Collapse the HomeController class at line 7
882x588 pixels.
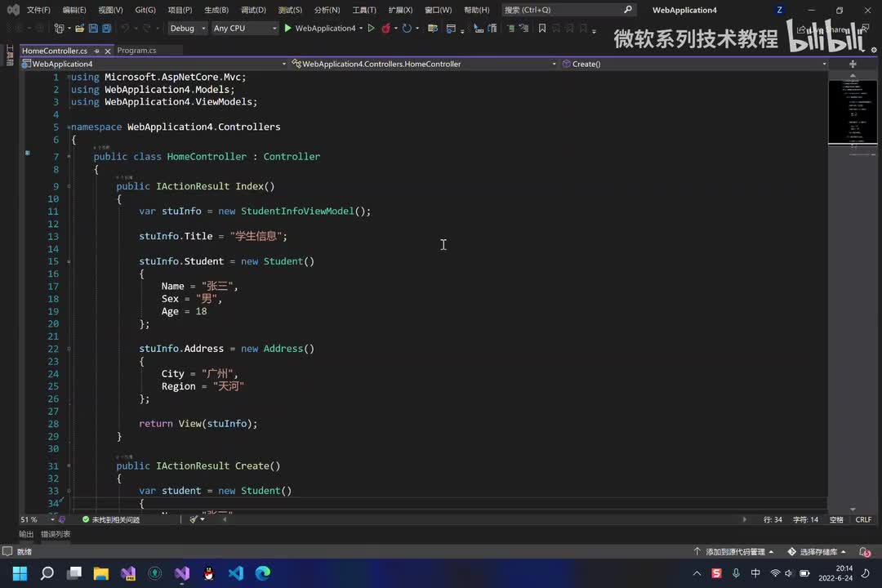(x=69, y=157)
